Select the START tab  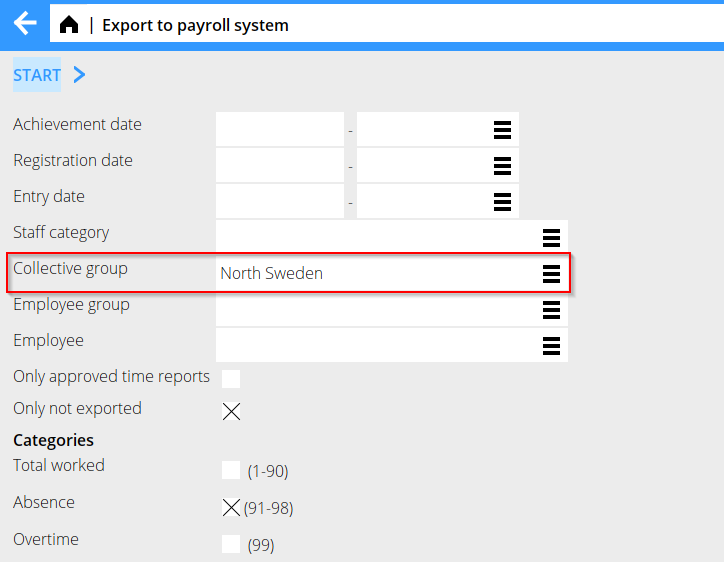click(37, 75)
